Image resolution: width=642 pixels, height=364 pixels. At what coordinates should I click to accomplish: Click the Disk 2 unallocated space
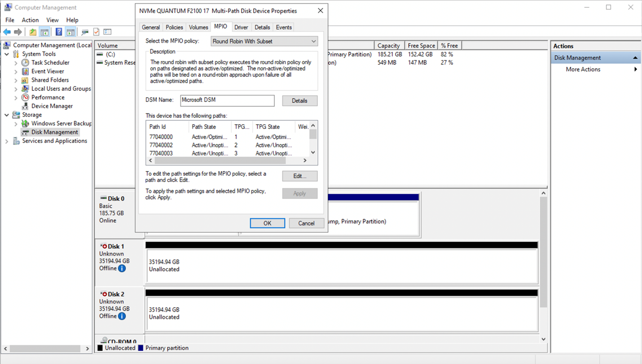(x=342, y=314)
